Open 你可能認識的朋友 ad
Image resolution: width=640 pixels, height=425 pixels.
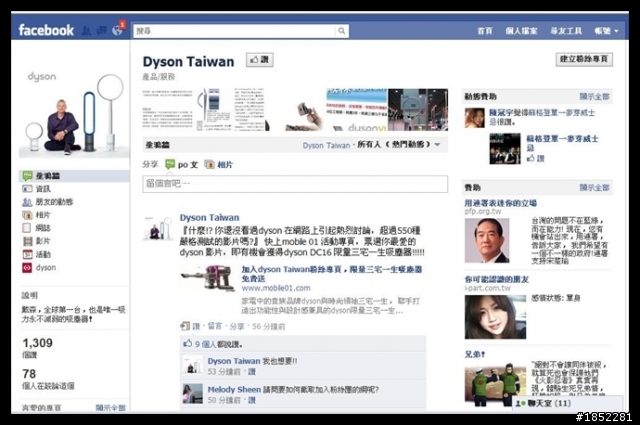pos(496,280)
